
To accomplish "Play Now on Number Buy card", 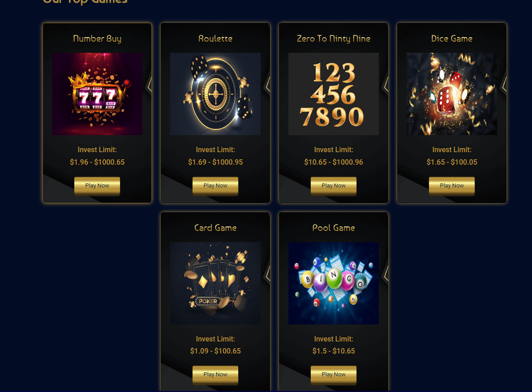I will pos(97,186).
